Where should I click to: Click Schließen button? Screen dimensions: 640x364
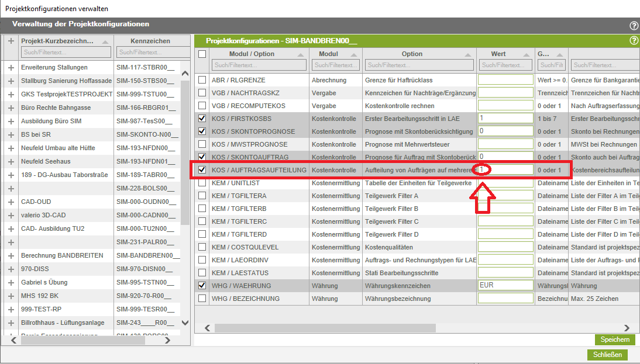[607, 355]
